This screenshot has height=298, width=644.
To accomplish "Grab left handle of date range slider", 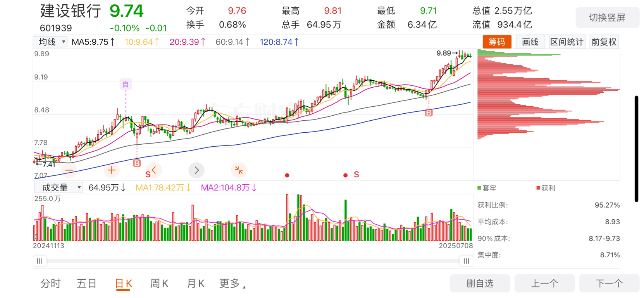I will [40, 261].
